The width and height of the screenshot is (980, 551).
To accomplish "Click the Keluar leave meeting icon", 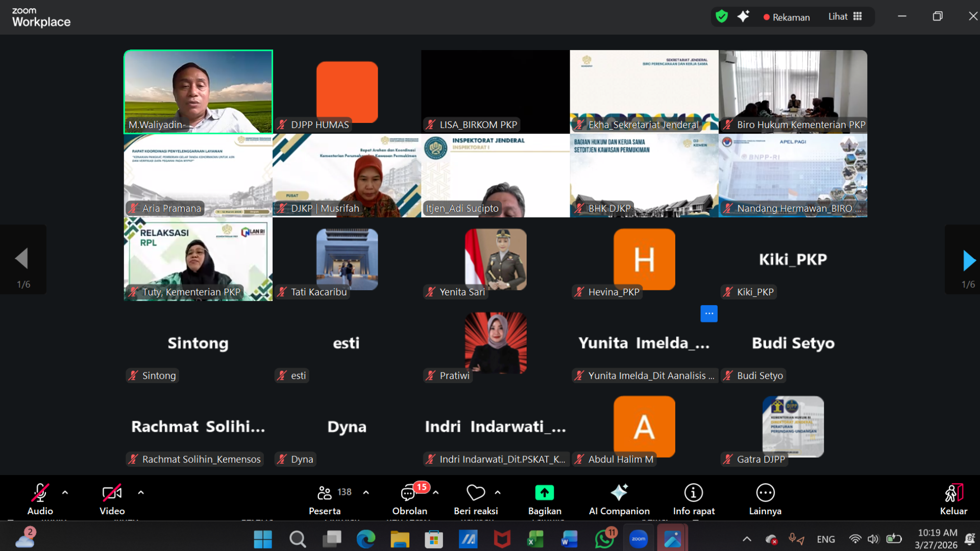I will pyautogui.click(x=953, y=493).
